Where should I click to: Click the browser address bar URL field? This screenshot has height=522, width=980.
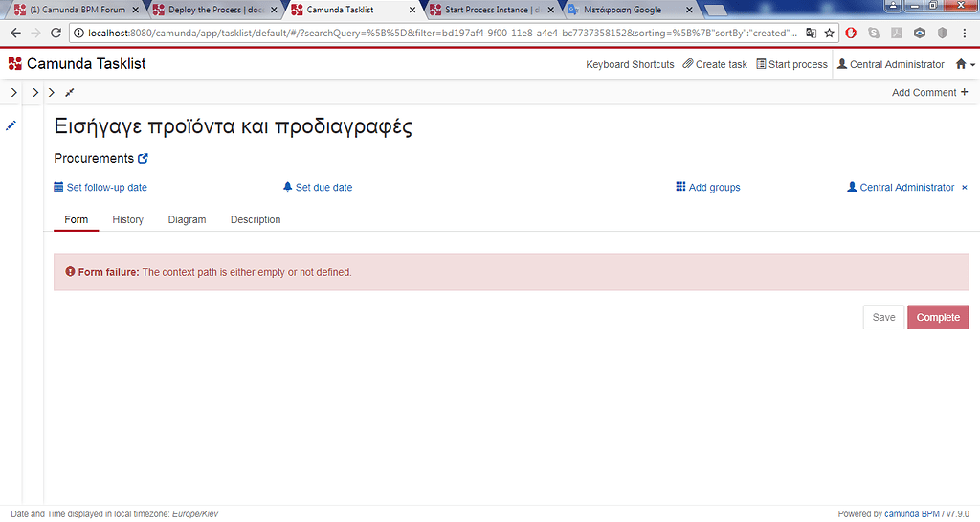(x=431, y=33)
